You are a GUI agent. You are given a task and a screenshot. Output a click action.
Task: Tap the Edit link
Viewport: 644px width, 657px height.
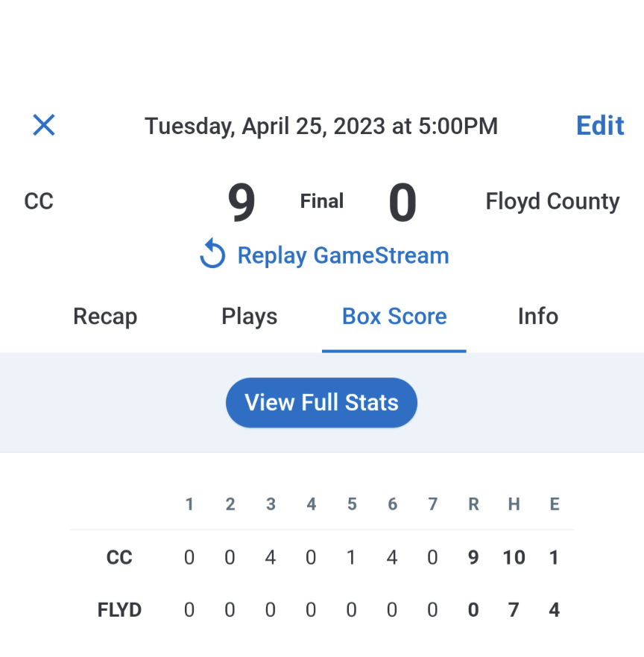click(x=600, y=125)
